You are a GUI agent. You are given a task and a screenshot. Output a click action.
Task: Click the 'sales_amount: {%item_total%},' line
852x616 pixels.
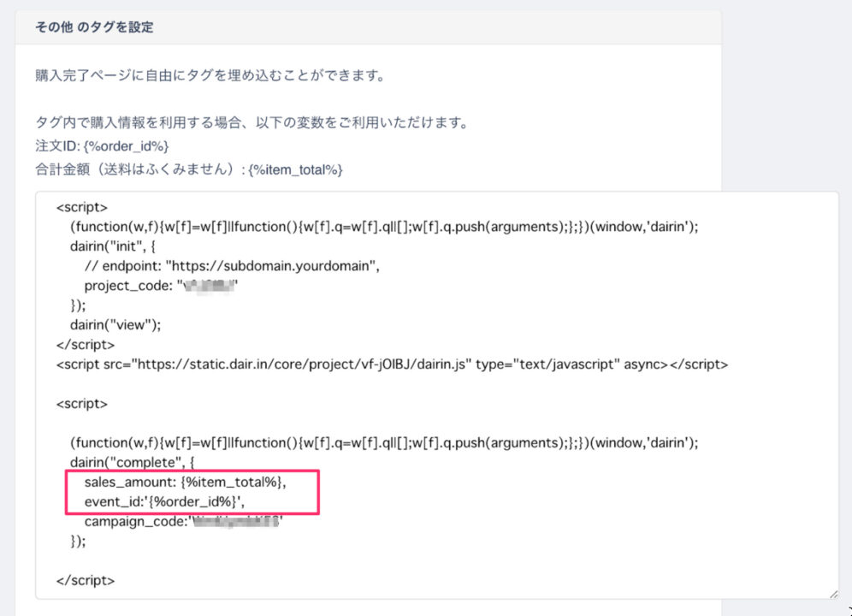point(186,482)
